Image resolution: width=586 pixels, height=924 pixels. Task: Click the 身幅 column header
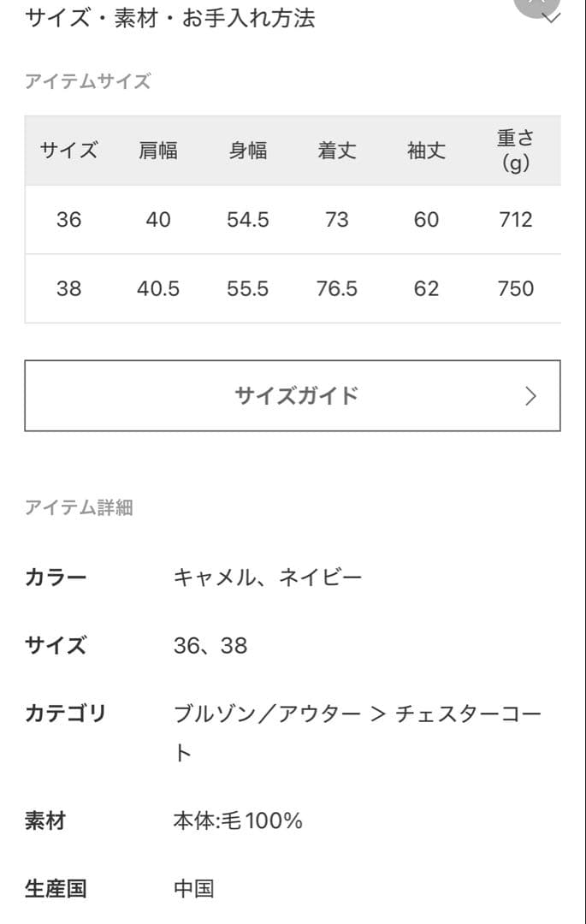248,151
